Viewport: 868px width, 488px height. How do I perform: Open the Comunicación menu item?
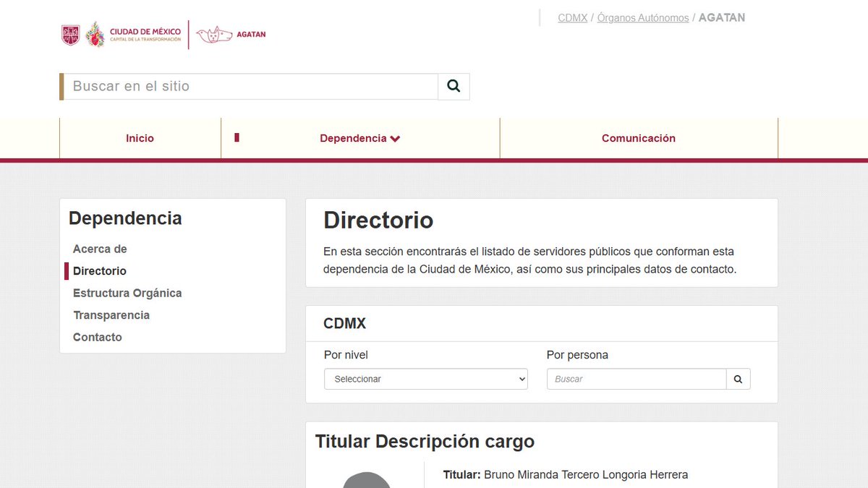(639, 138)
